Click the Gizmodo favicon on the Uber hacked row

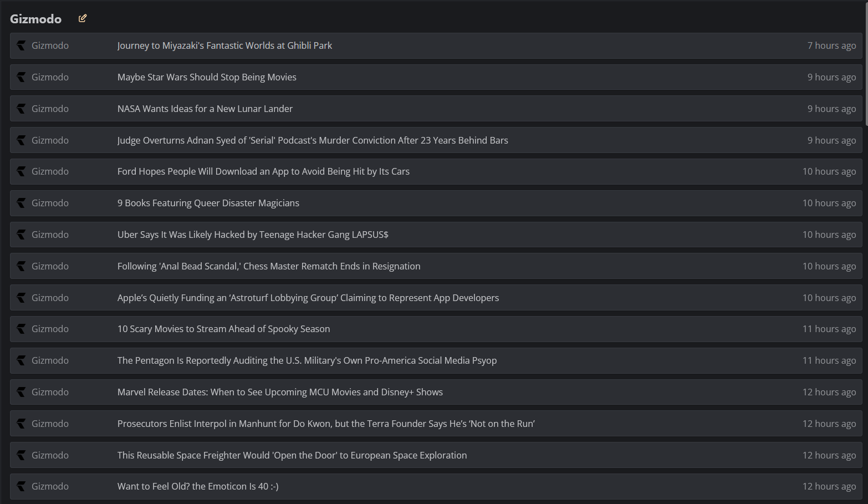21,235
